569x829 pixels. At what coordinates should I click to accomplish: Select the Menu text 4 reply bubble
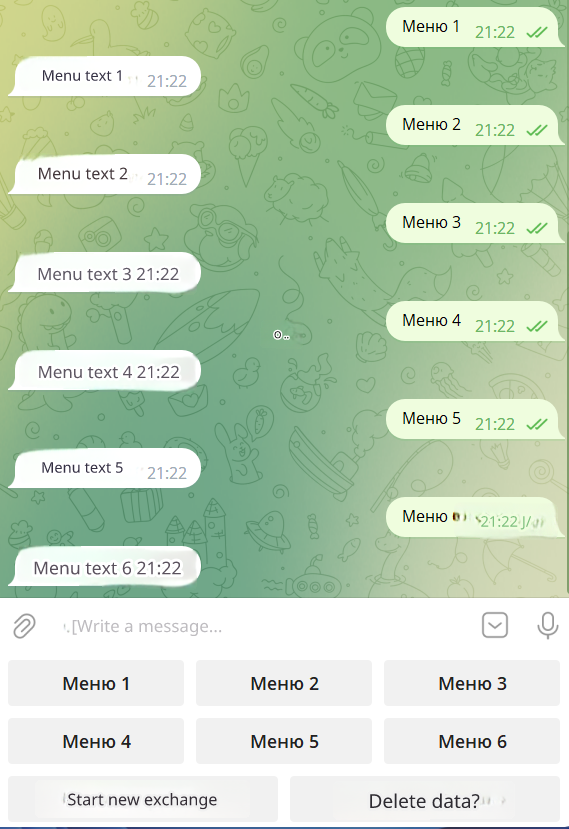105,371
